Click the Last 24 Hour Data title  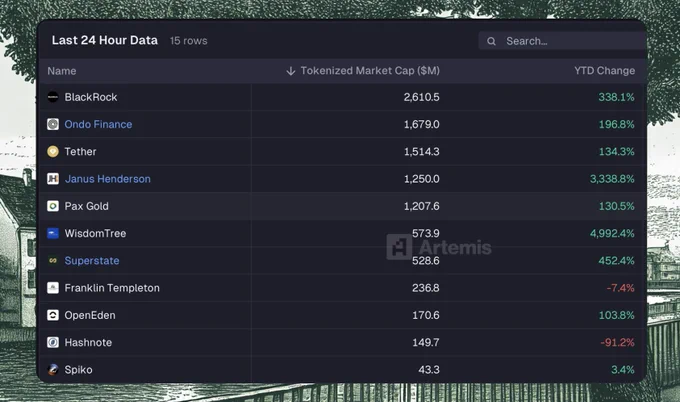[105, 40]
